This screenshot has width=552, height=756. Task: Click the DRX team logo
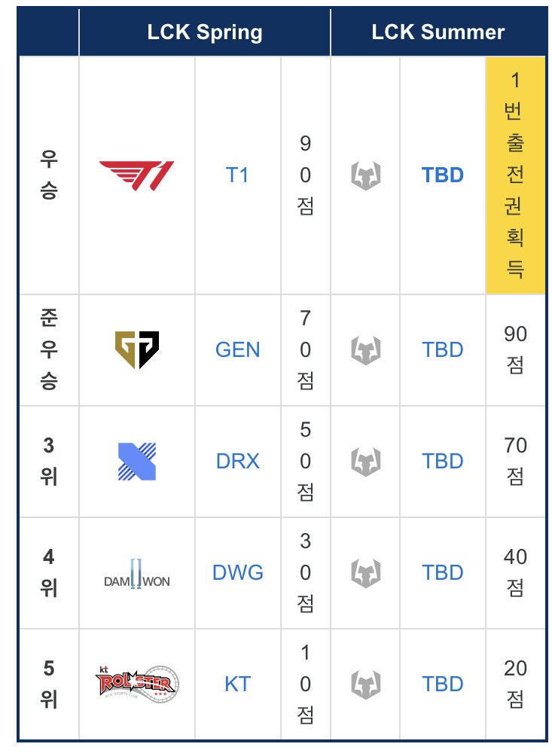click(x=137, y=462)
